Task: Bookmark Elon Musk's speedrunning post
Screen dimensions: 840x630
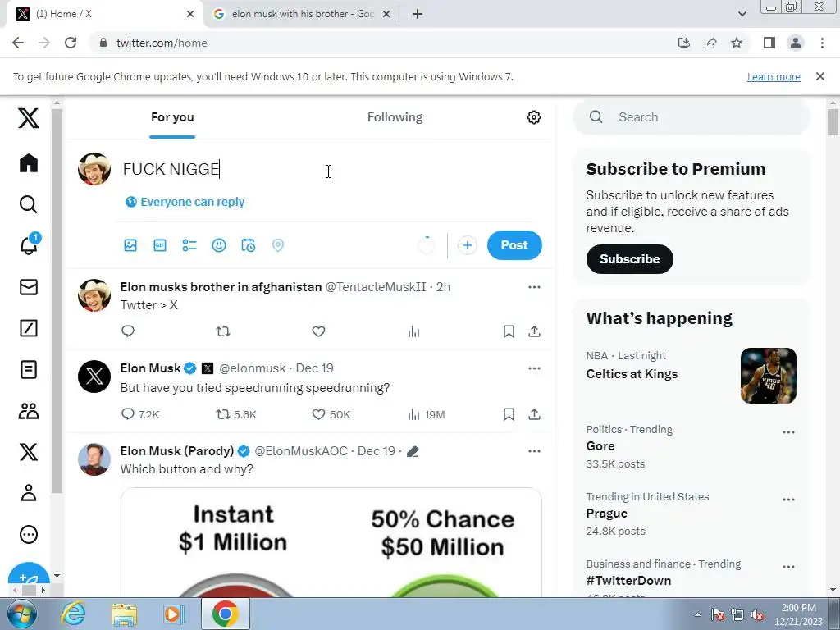Action: coord(509,414)
